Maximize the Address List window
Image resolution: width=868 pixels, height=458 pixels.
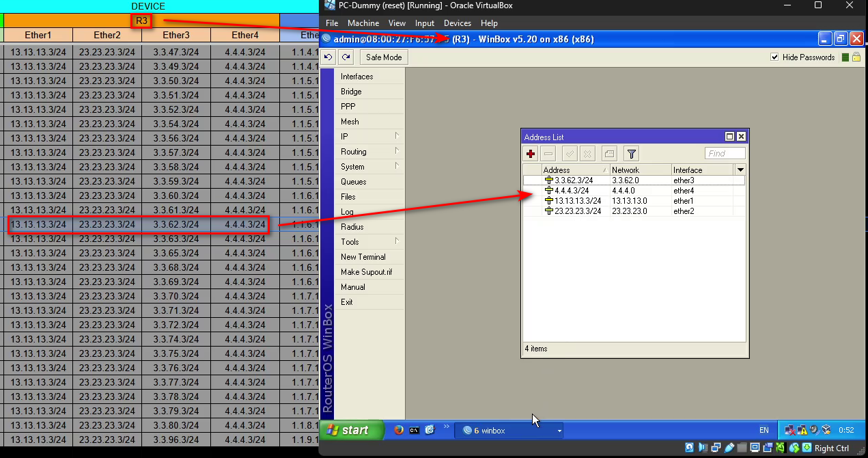tap(729, 137)
